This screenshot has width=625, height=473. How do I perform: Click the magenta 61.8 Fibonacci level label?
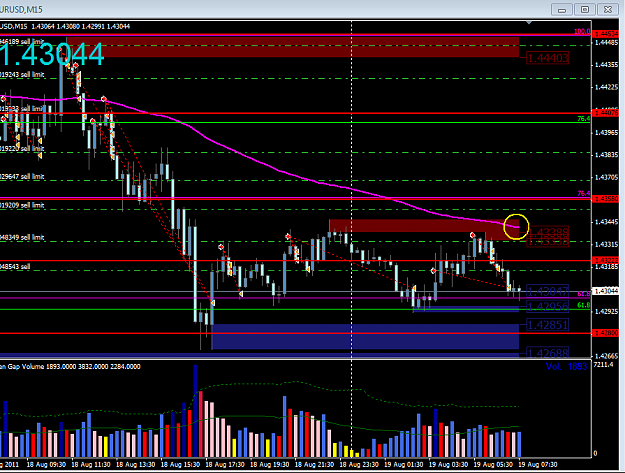click(584, 294)
